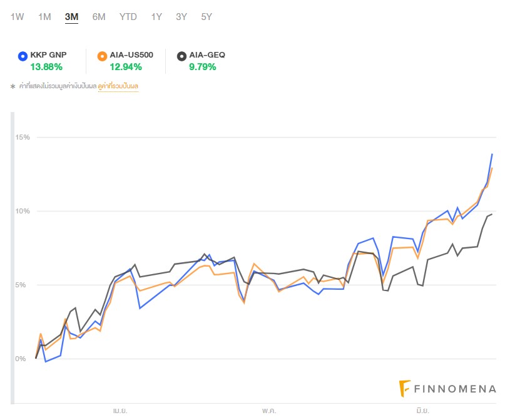Image resolution: width=510 pixels, height=420 pixels.
Task: Click the blue KKP GNP legend circle
Action: coord(23,56)
